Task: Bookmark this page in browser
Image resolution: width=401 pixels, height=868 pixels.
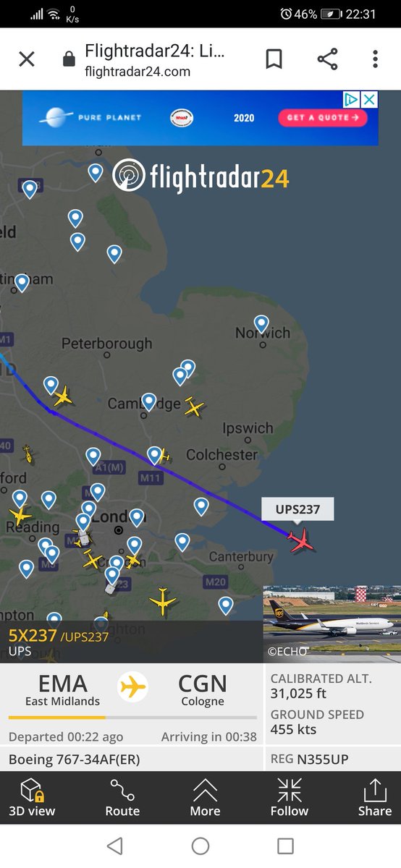Action: 274,59
